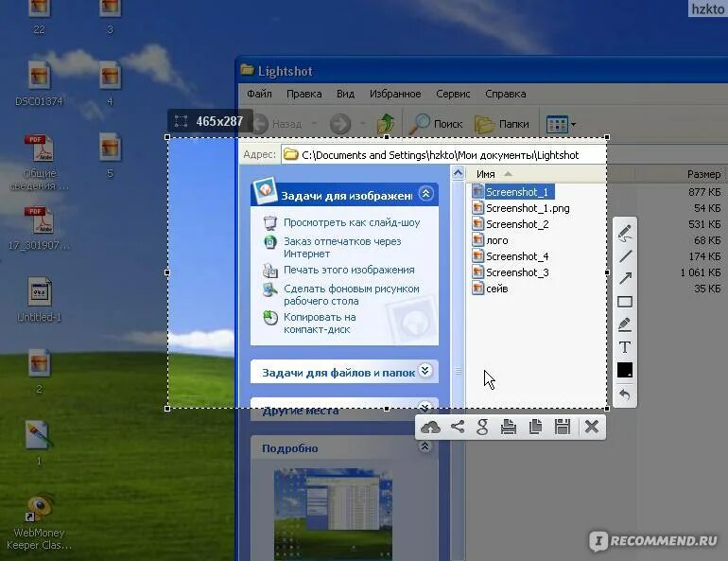This screenshot has width=728, height=561.
Task: Open the Сервис menu
Action: point(453,94)
